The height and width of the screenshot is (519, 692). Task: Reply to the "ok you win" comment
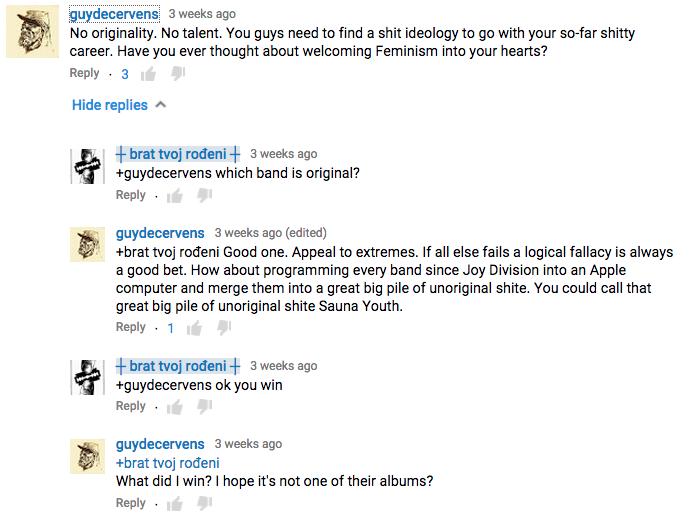coord(131,406)
